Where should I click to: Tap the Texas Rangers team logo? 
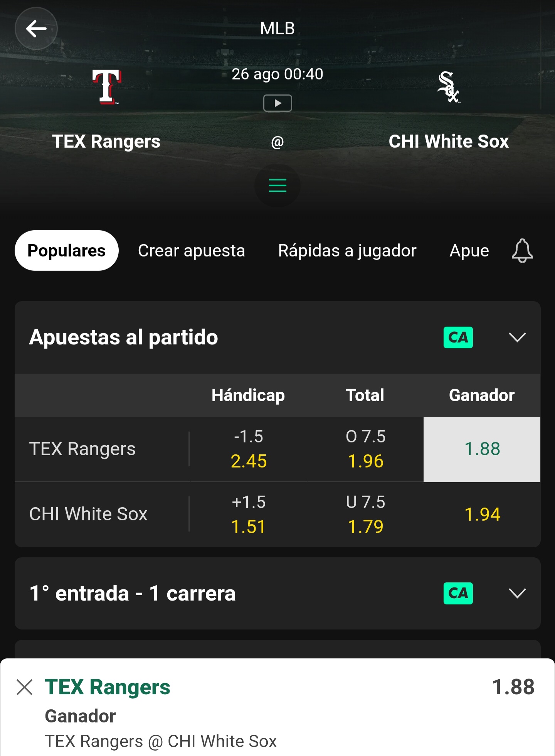[x=107, y=87]
